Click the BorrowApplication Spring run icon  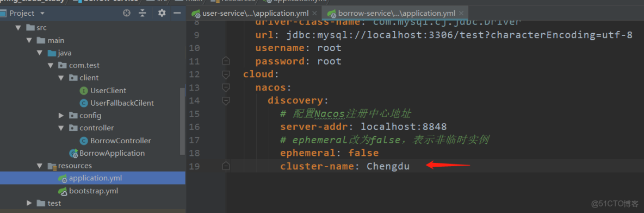pos(73,154)
